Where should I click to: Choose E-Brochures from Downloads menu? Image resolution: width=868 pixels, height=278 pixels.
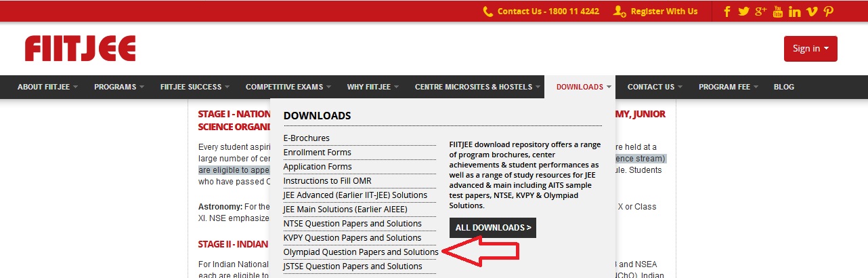(x=307, y=138)
